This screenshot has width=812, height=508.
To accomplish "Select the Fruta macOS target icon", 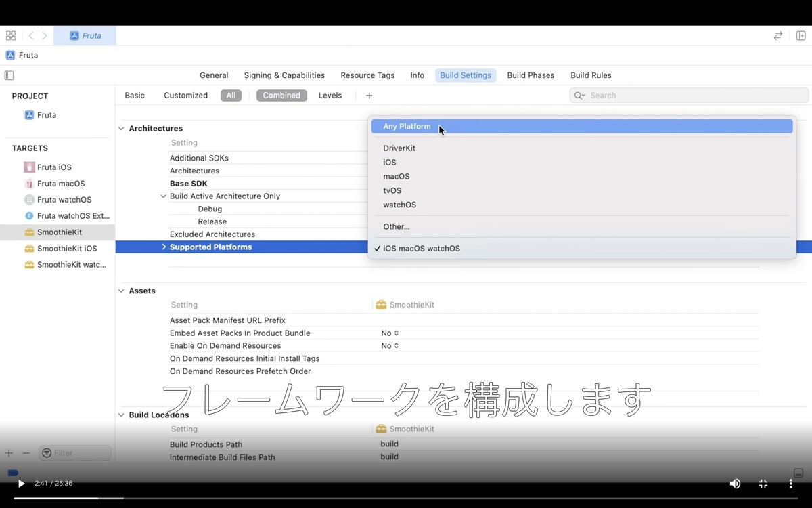I will tap(29, 184).
